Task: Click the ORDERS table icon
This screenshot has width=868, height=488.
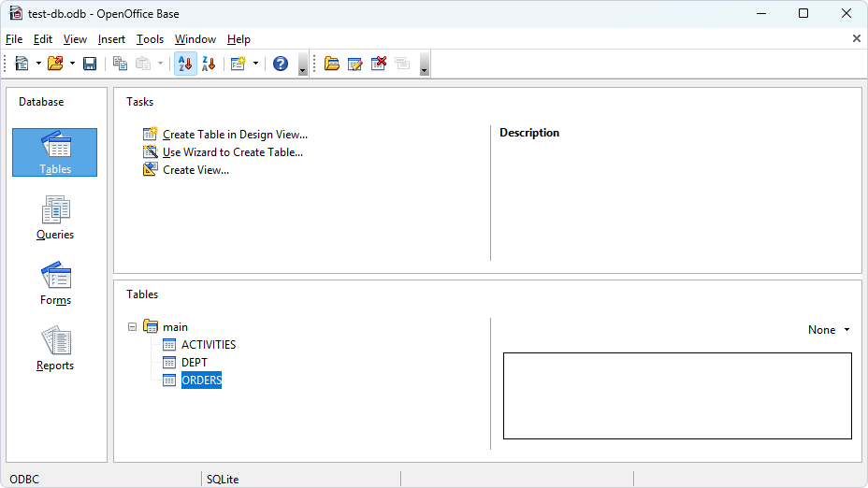Action: [x=169, y=380]
